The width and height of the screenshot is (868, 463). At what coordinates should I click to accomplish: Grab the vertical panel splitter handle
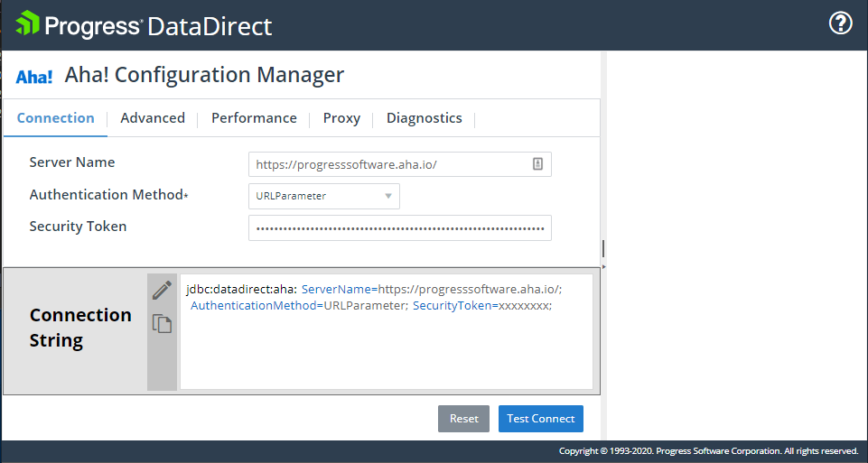[x=603, y=248]
